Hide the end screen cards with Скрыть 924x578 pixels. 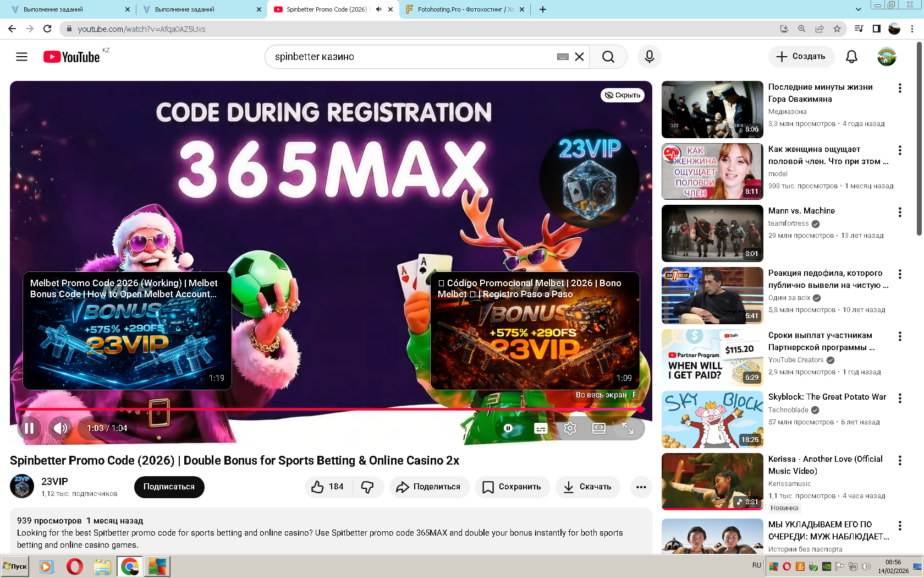point(623,95)
